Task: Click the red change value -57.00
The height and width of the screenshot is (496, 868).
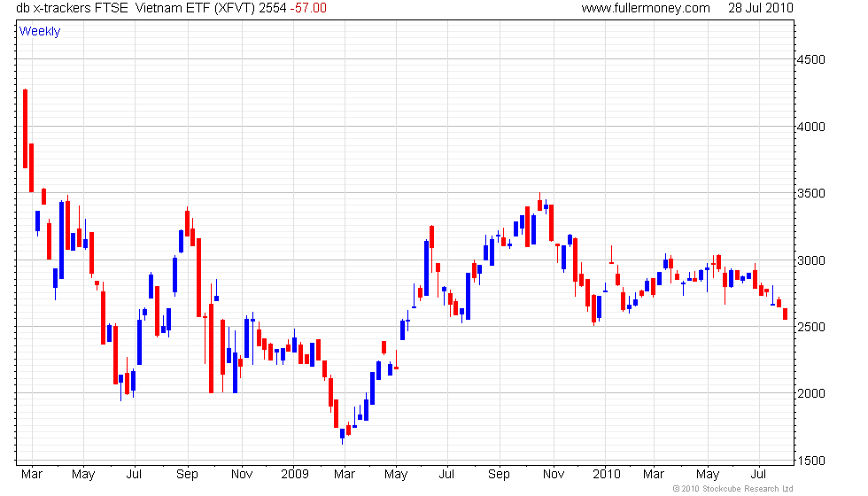Action: coord(308,8)
